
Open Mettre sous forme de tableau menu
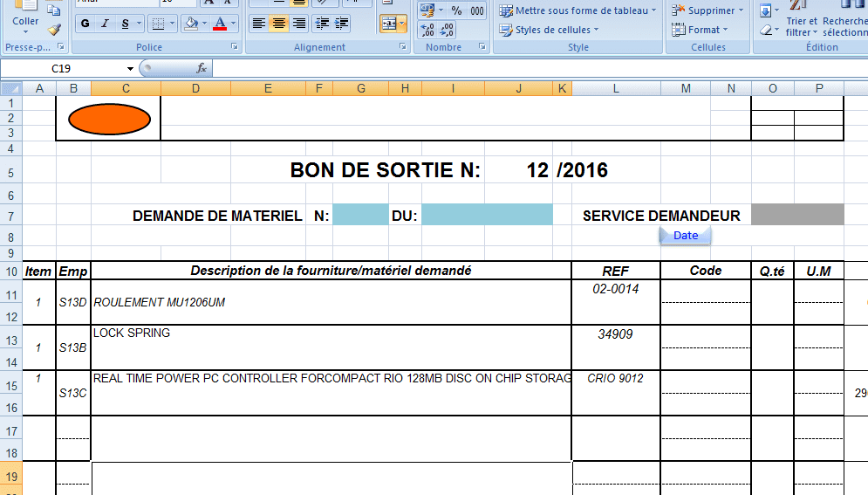coord(578,10)
